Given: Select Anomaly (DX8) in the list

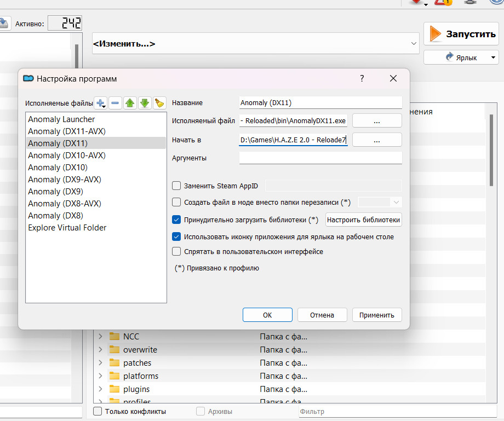Looking at the screenshot, I should [96, 216].
